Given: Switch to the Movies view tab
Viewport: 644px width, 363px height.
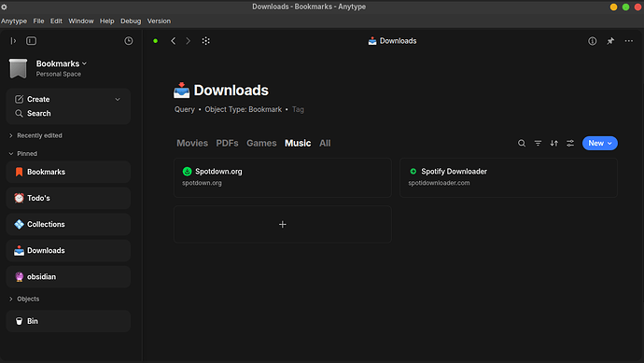Looking at the screenshot, I should (x=192, y=143).
